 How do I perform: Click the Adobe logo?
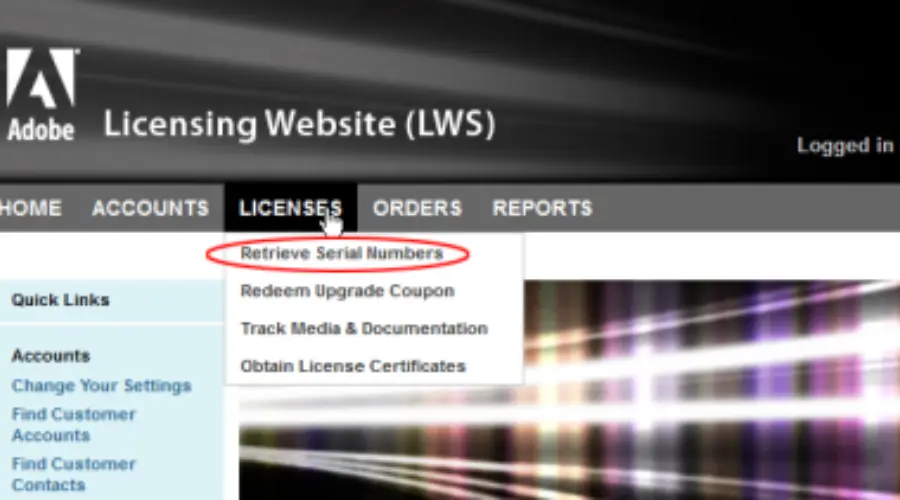(x=41, y=95)
